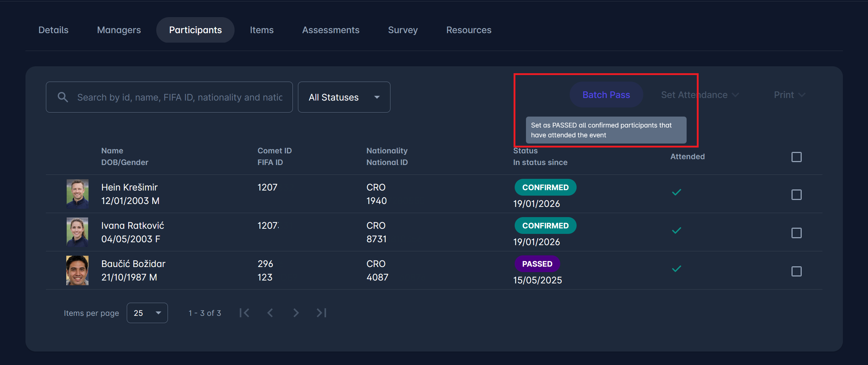The width and height of the screenshot is (868, 365).
Task: Open the Managers tab
Action: tap(119, 30)
